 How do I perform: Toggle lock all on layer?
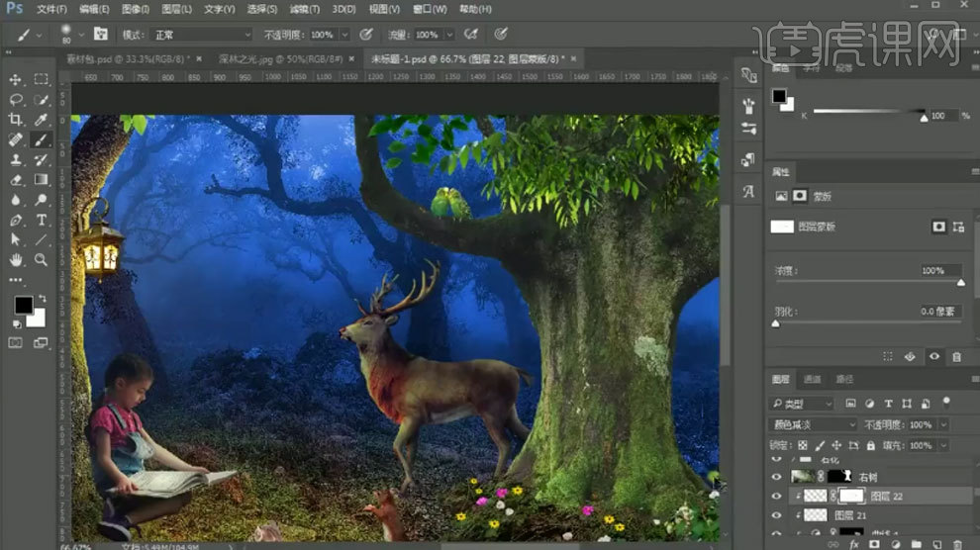(871, 445)
